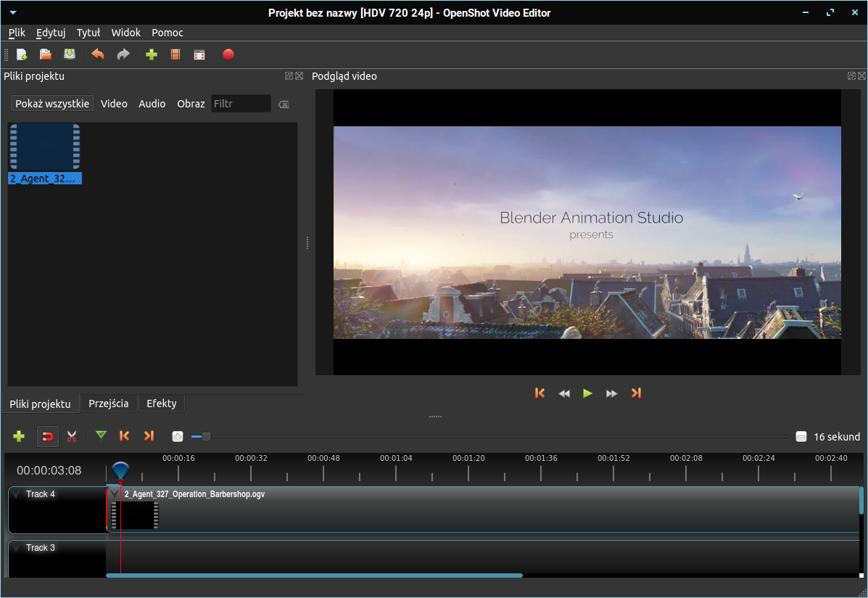Filter files by Video
Screen dimensions: 868x598
coord(114,104)
